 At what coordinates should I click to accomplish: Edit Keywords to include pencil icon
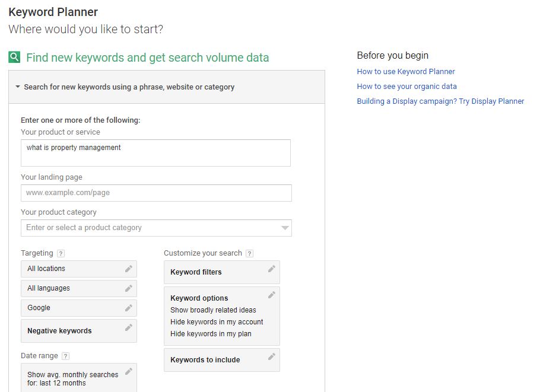tap(272, 356)
